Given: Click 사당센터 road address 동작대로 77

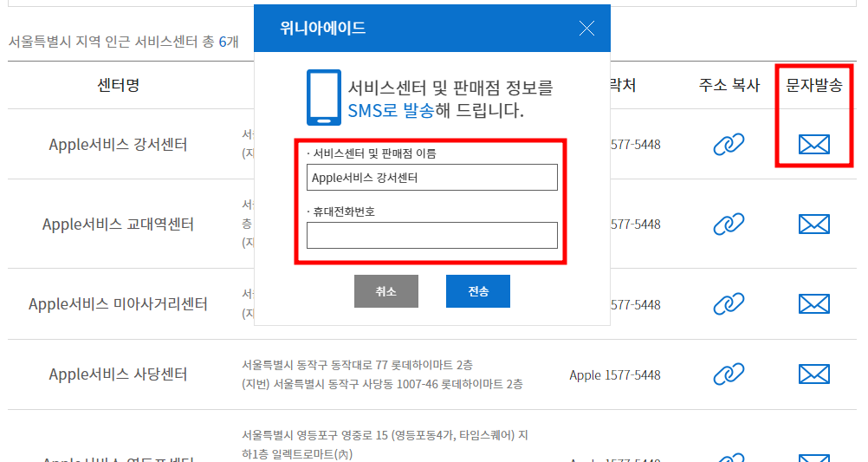Looking at the screenshot, I should click(357, 365).
